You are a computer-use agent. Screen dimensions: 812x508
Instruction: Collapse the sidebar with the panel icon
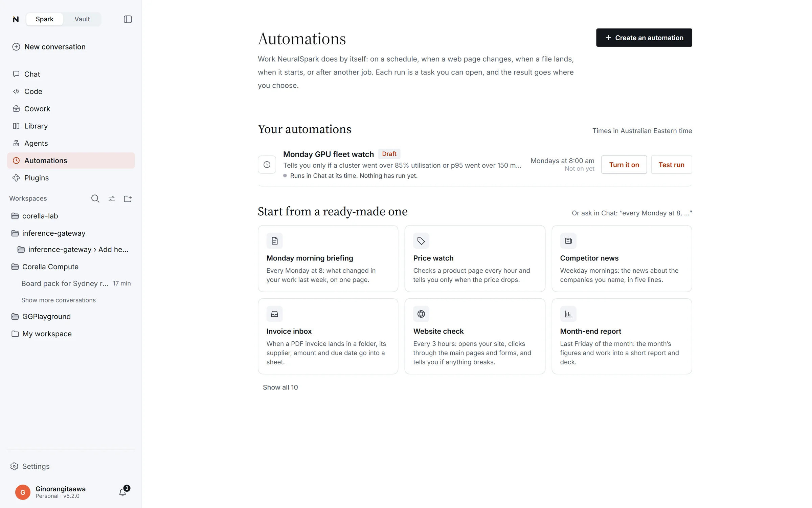(128, 19)
